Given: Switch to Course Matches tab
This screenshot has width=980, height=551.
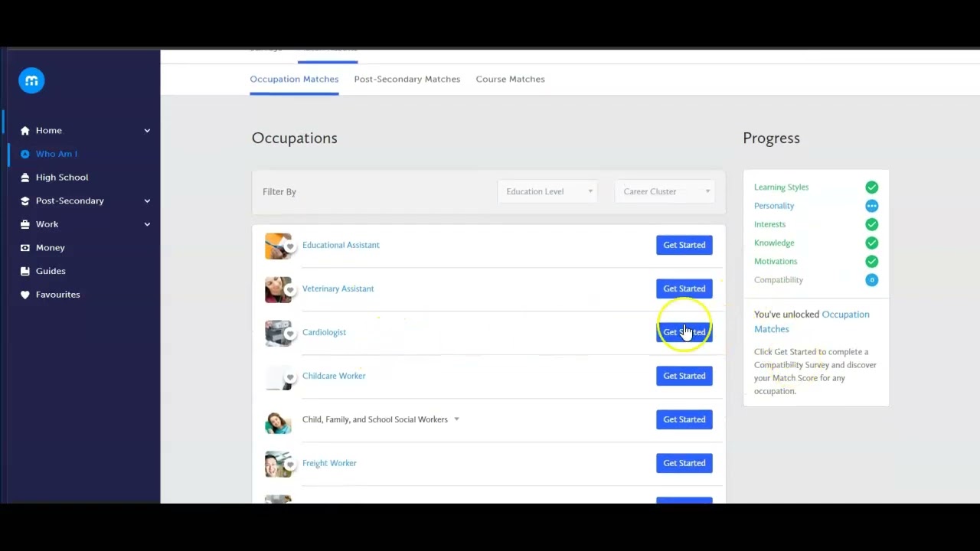Looking at the screenshot, I should [x=511, y=79].
